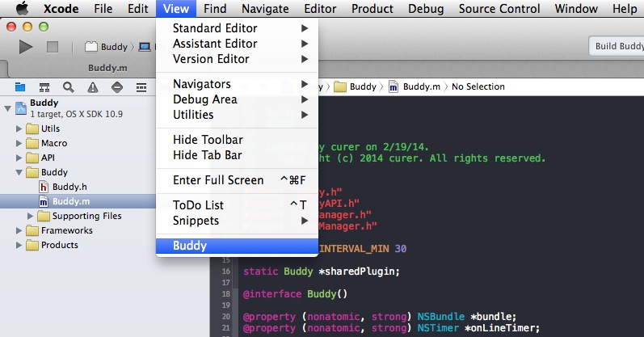Screen dimensions: 644x337
Task: Click the Buddy.h header file icon
Action: [44, 187]
